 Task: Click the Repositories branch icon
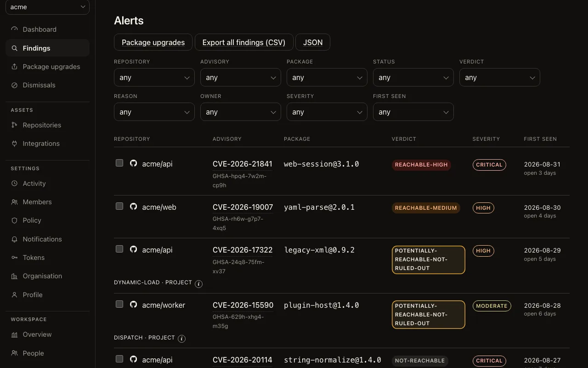14,125
